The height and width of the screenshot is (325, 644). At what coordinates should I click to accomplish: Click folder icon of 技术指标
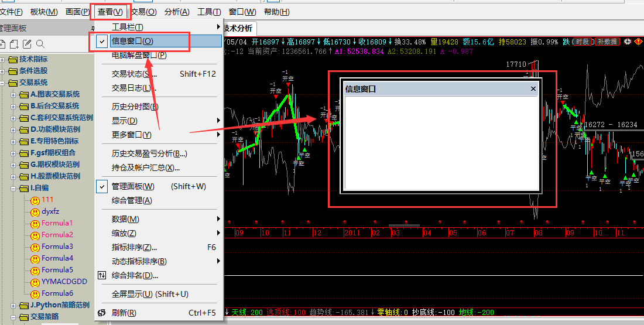13,60
